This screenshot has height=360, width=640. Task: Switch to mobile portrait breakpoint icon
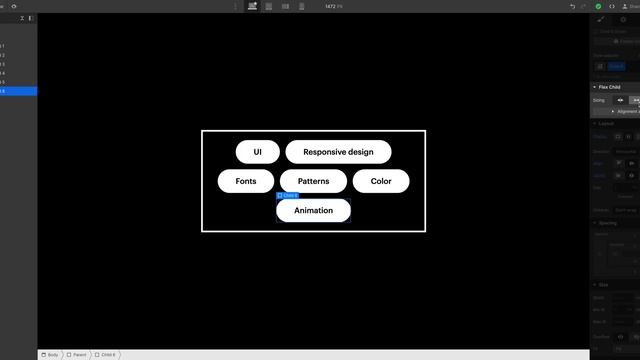tap(302, 7)
